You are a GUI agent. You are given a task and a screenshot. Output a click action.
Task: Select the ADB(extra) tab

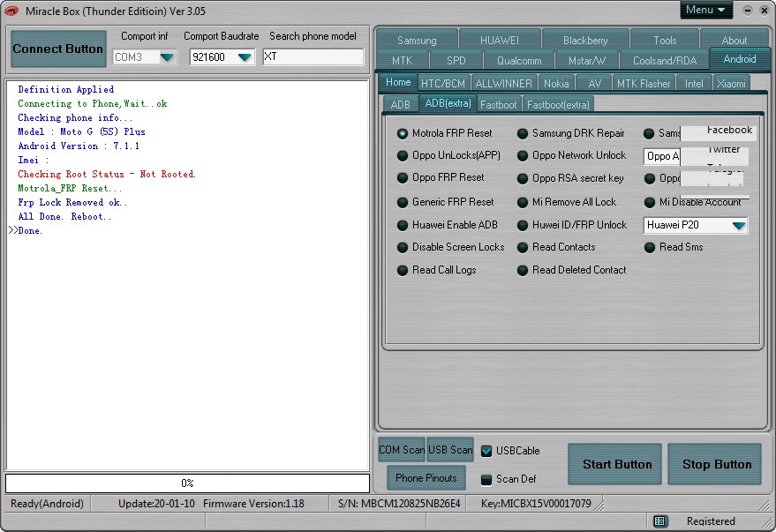tap(448, 103)
